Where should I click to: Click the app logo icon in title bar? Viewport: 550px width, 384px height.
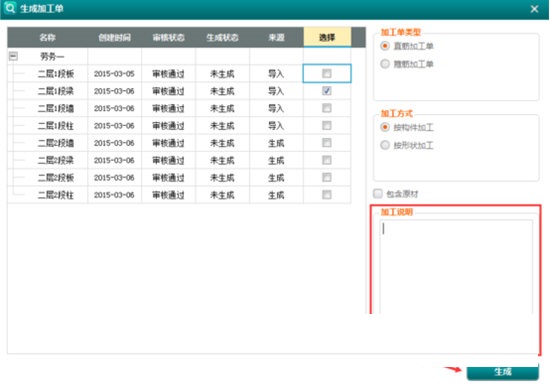pos(10,8)
